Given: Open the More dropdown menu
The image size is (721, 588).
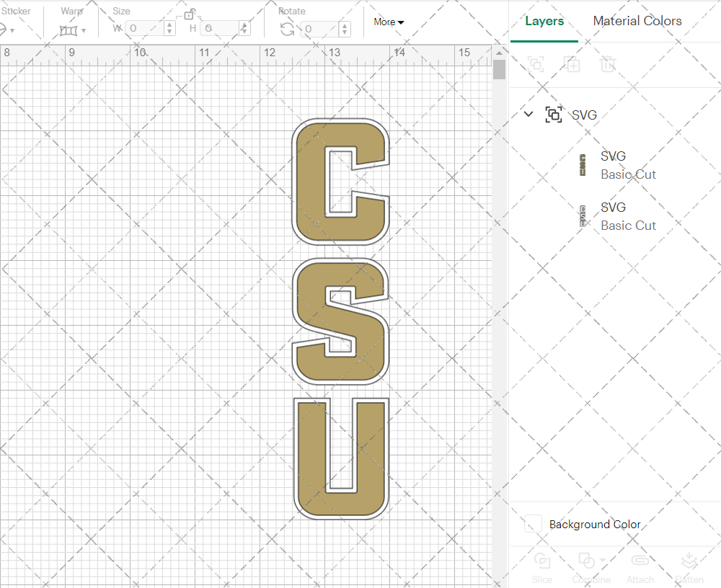Looking at the screenshot, I should (389, 22).
